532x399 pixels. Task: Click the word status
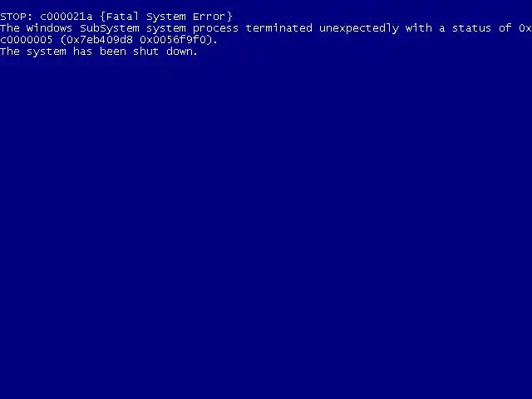[471, 27]
